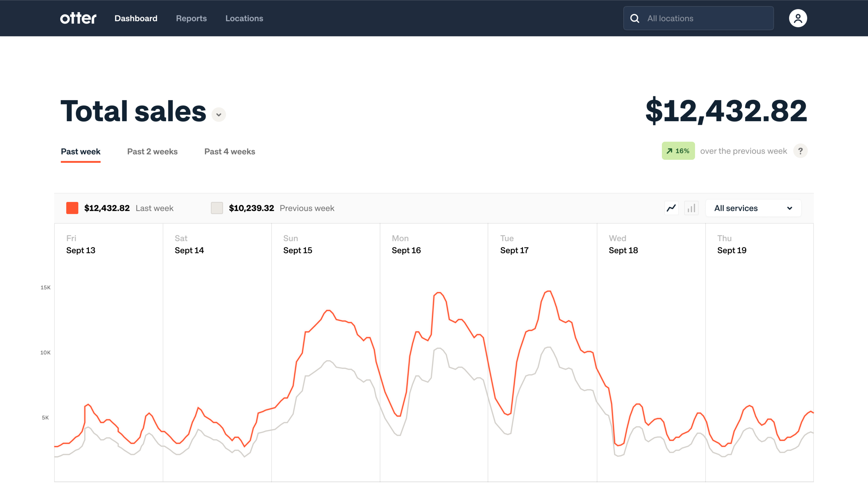Select the Past 2 weeks tab
Viewport: 868px width, 504px height.
[152, 151]
